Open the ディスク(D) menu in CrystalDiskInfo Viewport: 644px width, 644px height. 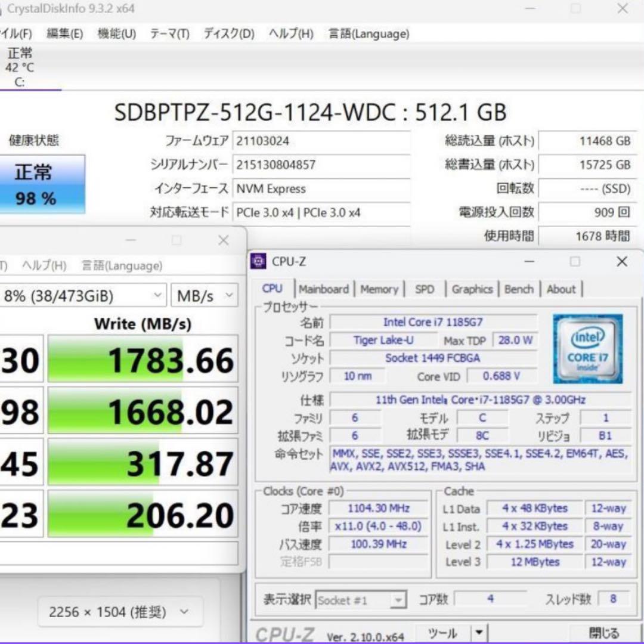coord(229,33)
